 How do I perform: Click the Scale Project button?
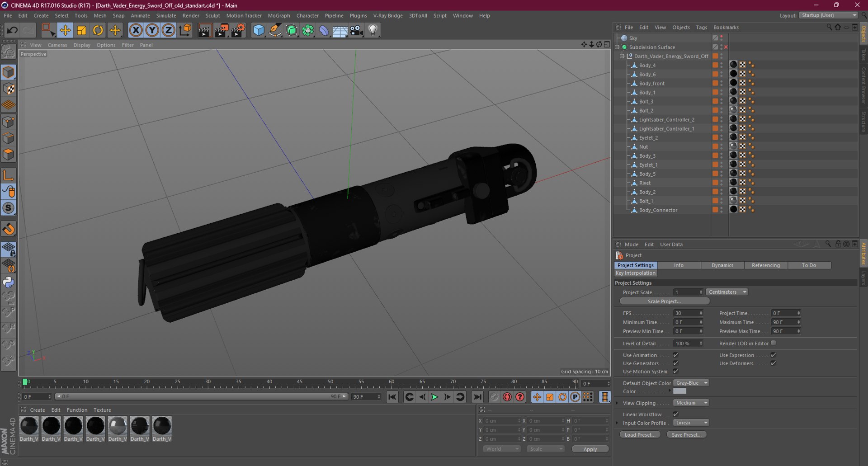664,301
